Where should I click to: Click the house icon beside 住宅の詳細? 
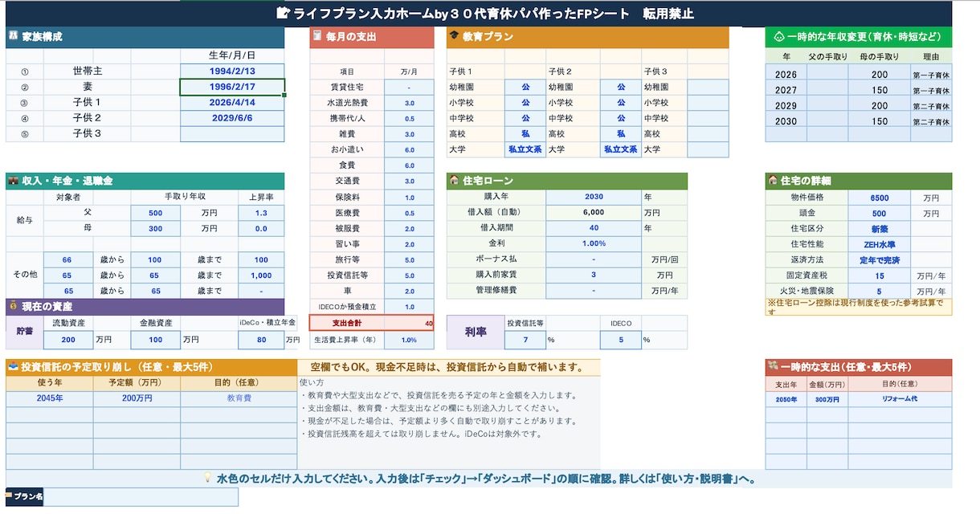tap(773, 182)
